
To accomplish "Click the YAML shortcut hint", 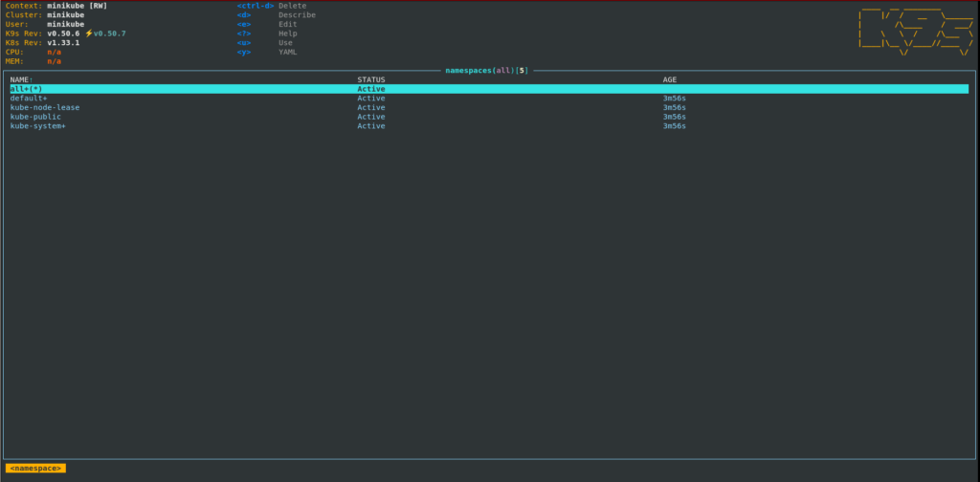I will coord(287,53).
